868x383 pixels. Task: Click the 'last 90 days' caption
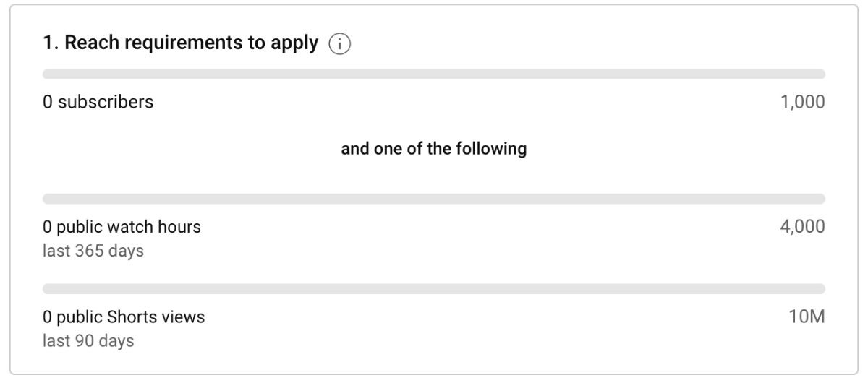pos(88,340)
